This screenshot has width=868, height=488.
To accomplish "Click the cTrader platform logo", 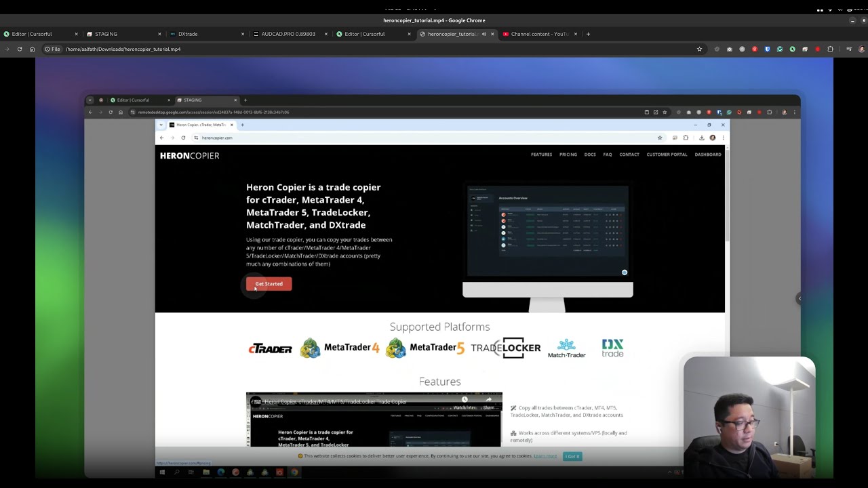I will (270, 349).
